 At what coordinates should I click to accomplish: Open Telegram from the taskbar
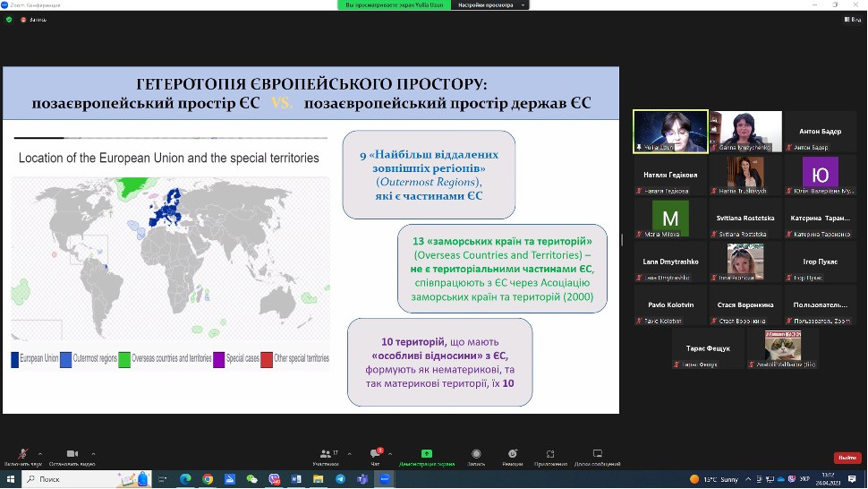point(340,479)
